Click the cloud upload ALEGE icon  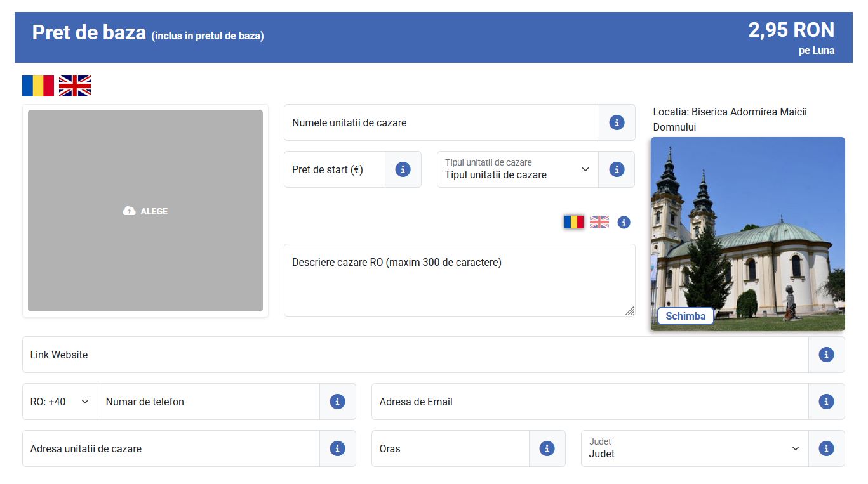click(130, 211)
